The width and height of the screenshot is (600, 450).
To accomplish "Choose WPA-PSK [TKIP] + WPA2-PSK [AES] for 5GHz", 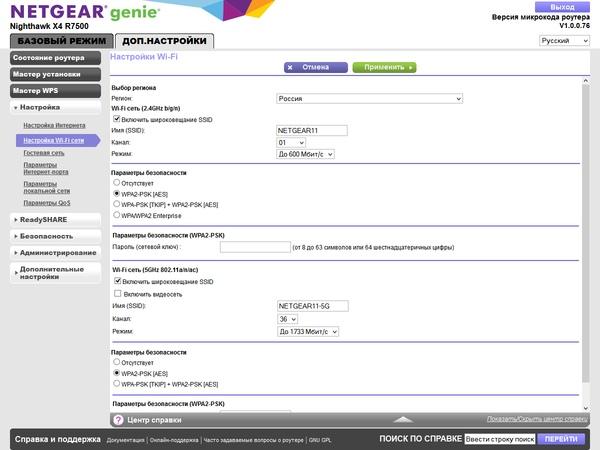I will pos(117,383).
